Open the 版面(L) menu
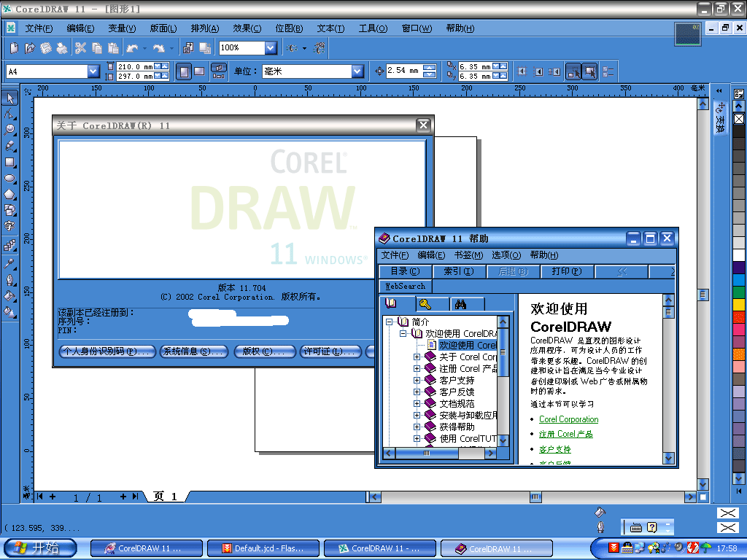Viewport: 747px width, 560px height. (163, 28)
